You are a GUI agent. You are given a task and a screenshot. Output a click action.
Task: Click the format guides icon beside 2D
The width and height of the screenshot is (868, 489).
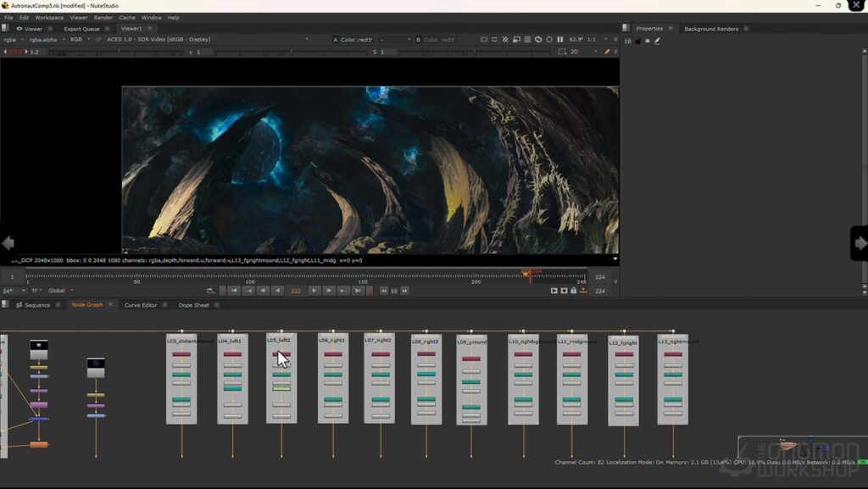point(562,52)
